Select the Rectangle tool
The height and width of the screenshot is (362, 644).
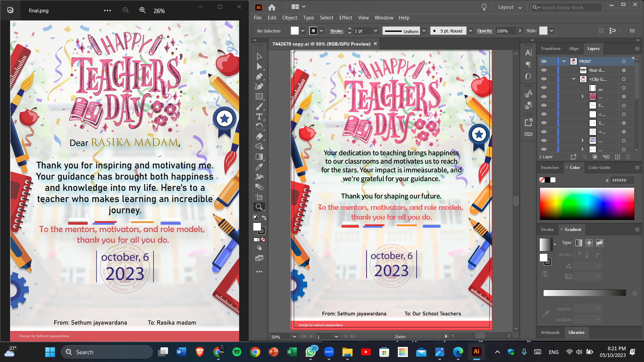(259, 97)
